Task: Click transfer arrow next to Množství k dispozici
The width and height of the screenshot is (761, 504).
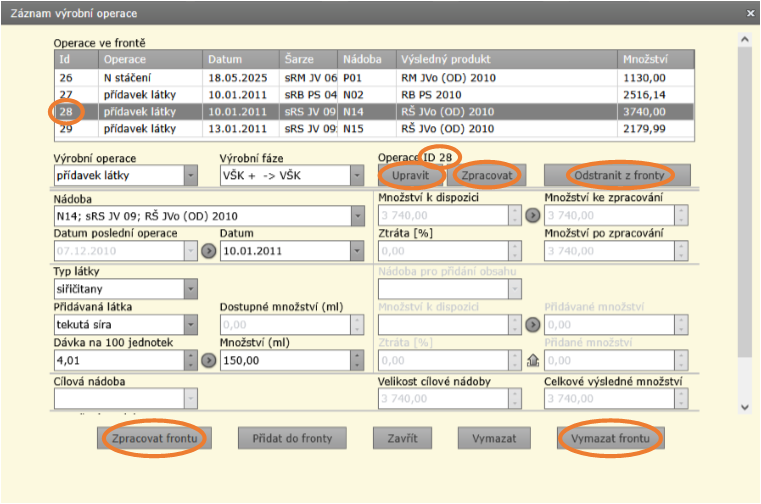Action: [531, 215]
